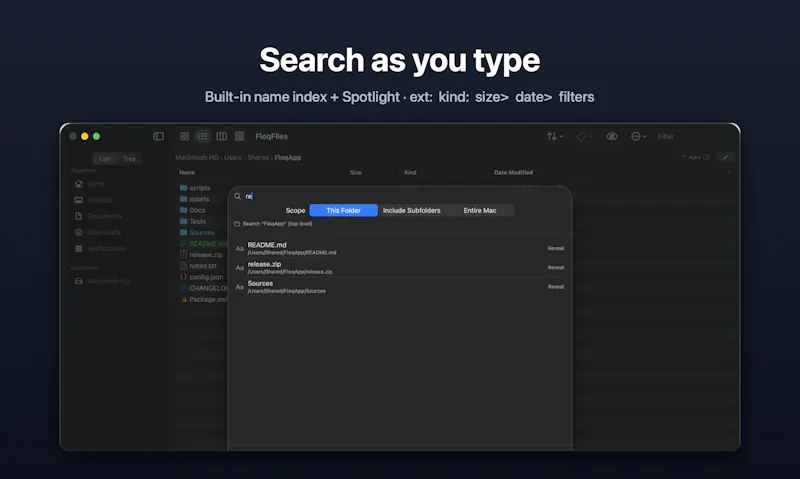
Task: Select the Tree sidebar tab
Action: pos(129,159)
